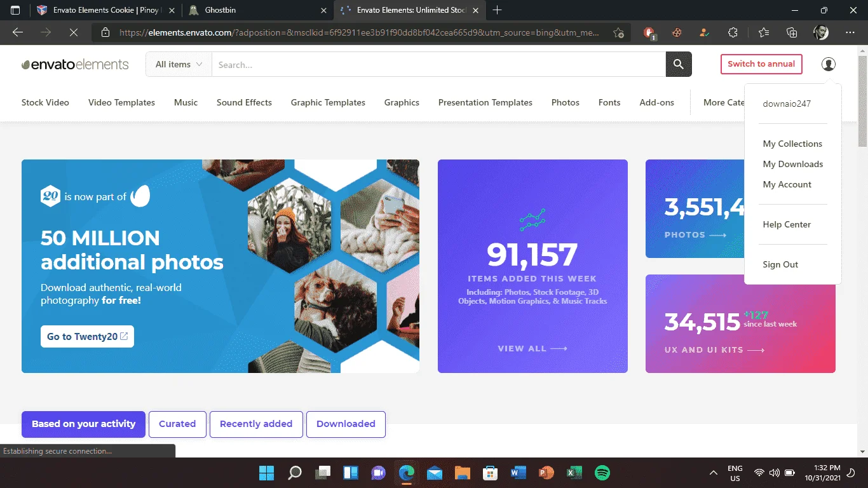Close the Ghostbin tab
This screenshot has height=488, width=868.
point(323,10)
